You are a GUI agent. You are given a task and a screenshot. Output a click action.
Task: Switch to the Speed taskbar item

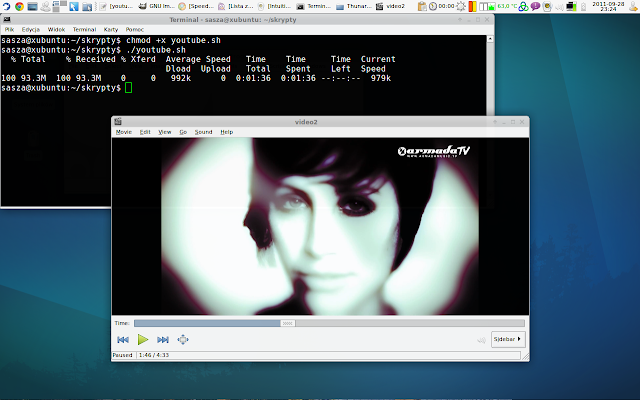point(196,6)
